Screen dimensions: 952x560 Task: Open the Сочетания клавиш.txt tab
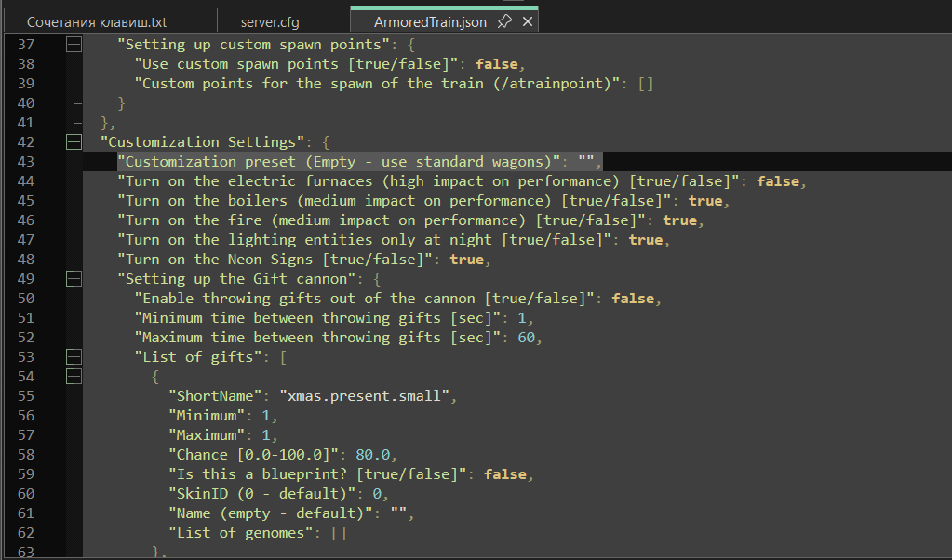[97, 21]
